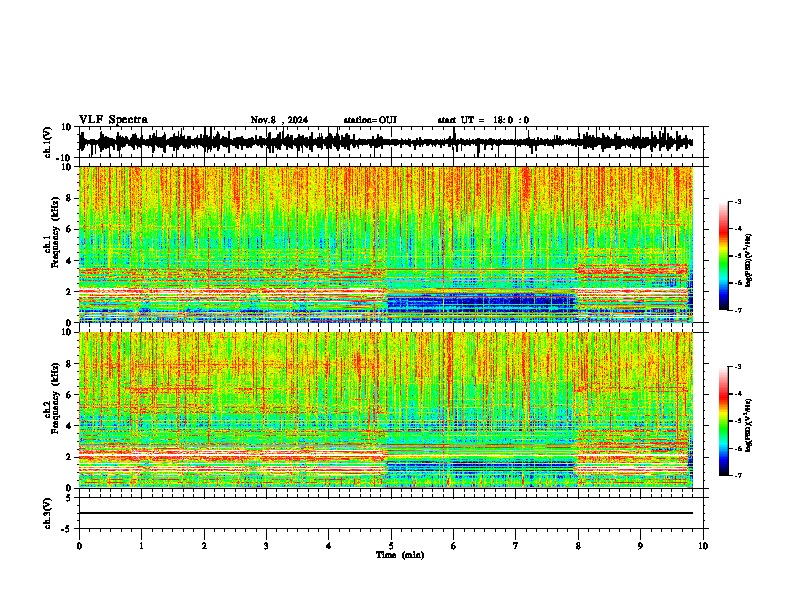Click the -7 label below ch.2 color bar

tap(738, 476)
